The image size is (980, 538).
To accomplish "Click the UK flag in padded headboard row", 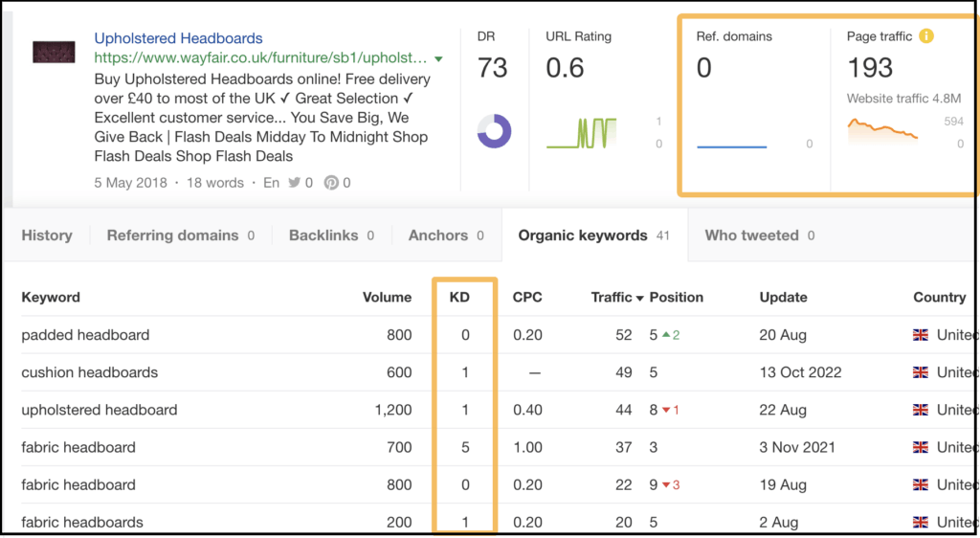I will [921, 335].
